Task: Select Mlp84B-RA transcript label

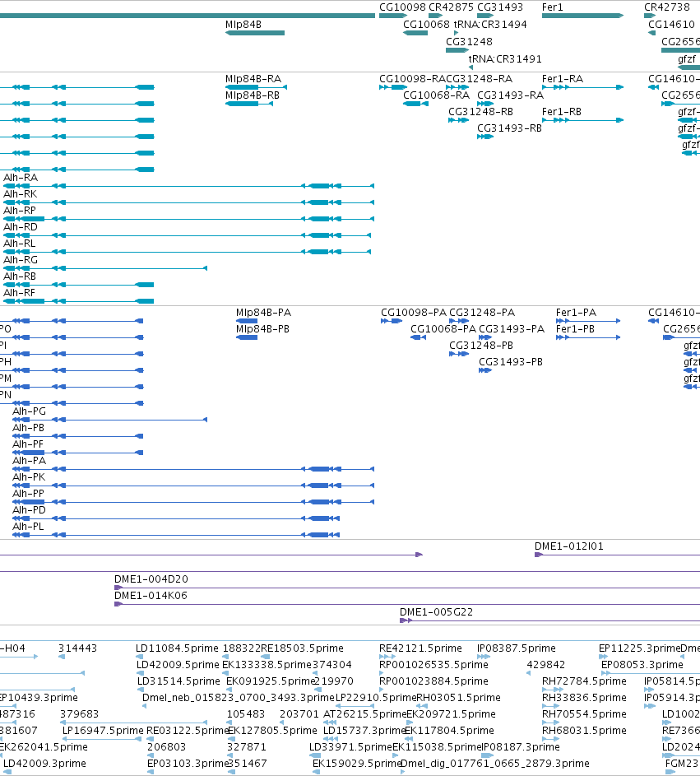Action: 253,79
